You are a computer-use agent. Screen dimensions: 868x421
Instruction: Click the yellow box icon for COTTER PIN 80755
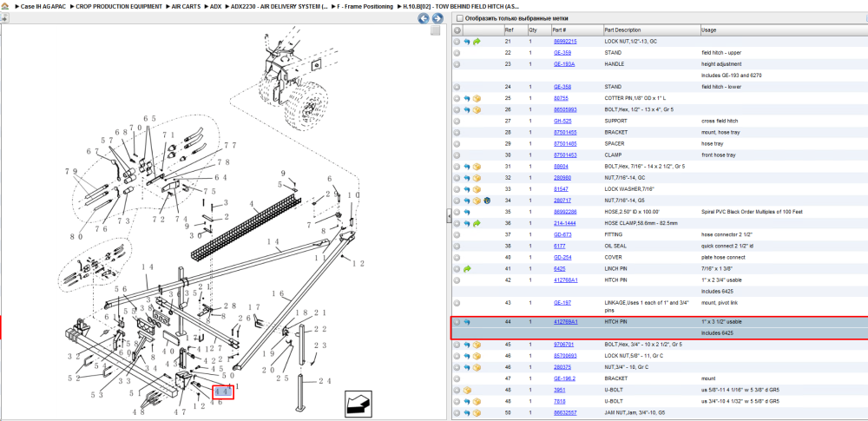point(477,98)
